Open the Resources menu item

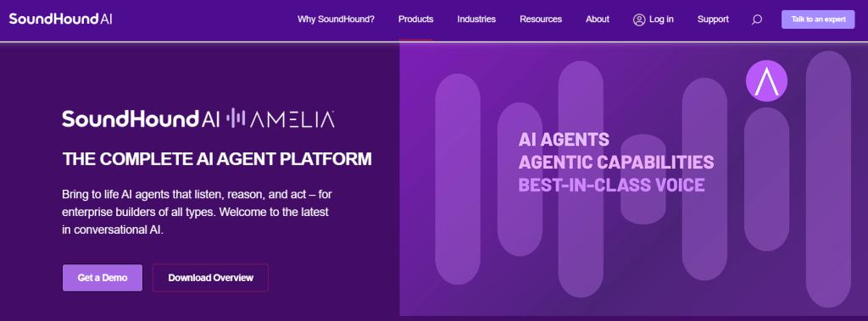541,19
